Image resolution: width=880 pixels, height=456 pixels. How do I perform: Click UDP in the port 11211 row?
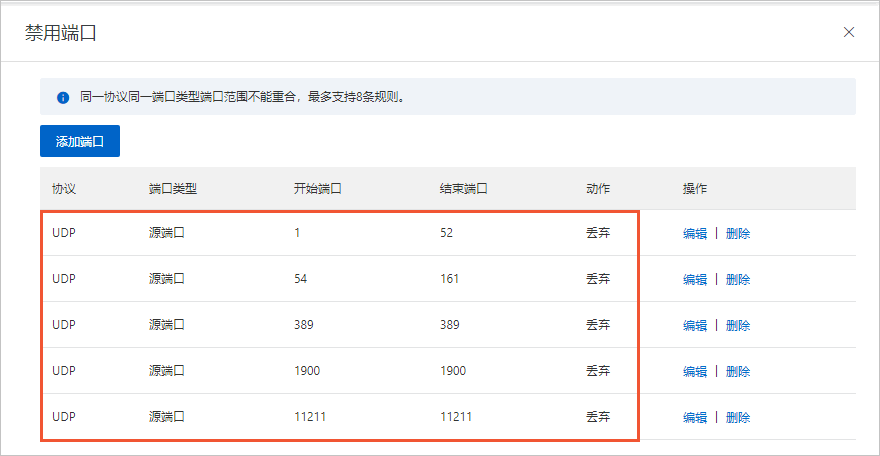64,417
